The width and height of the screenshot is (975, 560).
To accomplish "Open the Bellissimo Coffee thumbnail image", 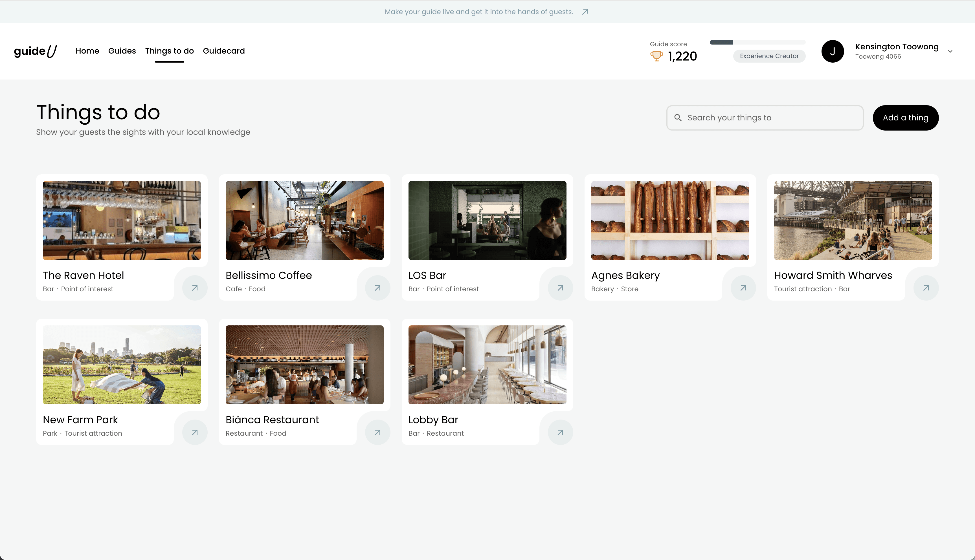I will click(x=304, y=221).
